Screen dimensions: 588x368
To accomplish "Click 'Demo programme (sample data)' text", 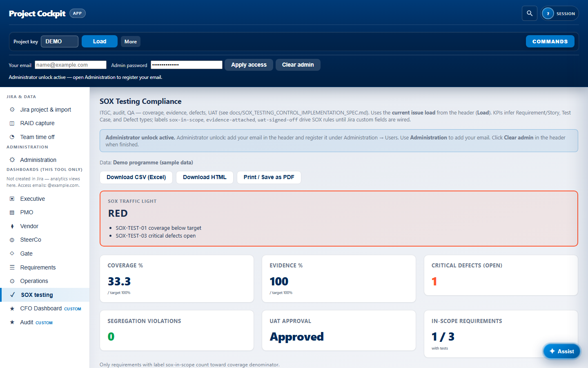I will coord(153,162).
